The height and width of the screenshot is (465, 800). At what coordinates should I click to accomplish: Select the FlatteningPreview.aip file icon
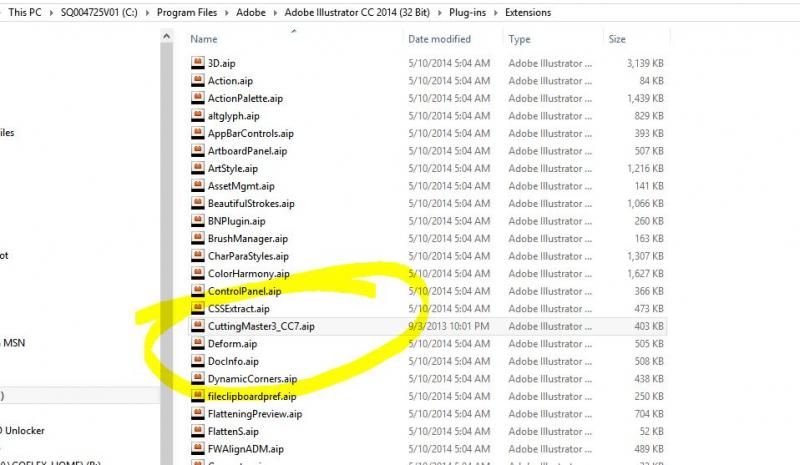pyautogui.click(x=197, y=413)
